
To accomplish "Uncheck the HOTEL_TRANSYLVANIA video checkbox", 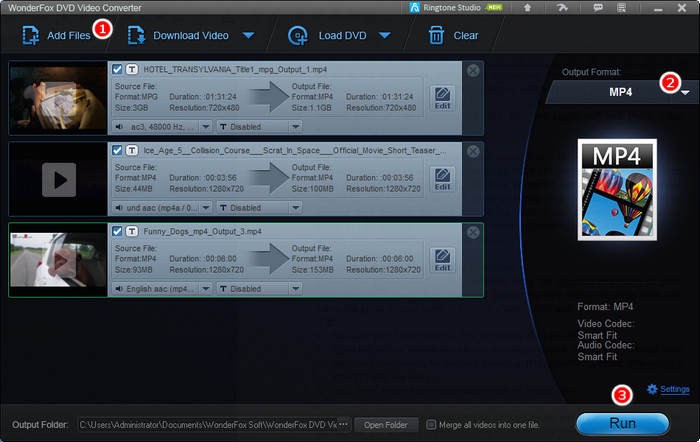I will (x=117, y=69).
